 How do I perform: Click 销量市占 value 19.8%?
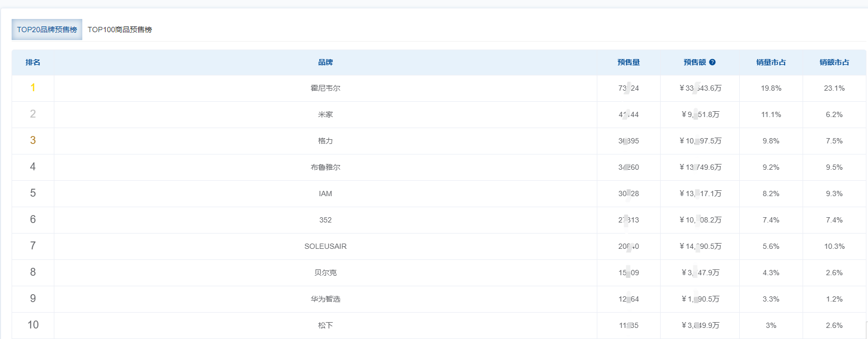771,88
